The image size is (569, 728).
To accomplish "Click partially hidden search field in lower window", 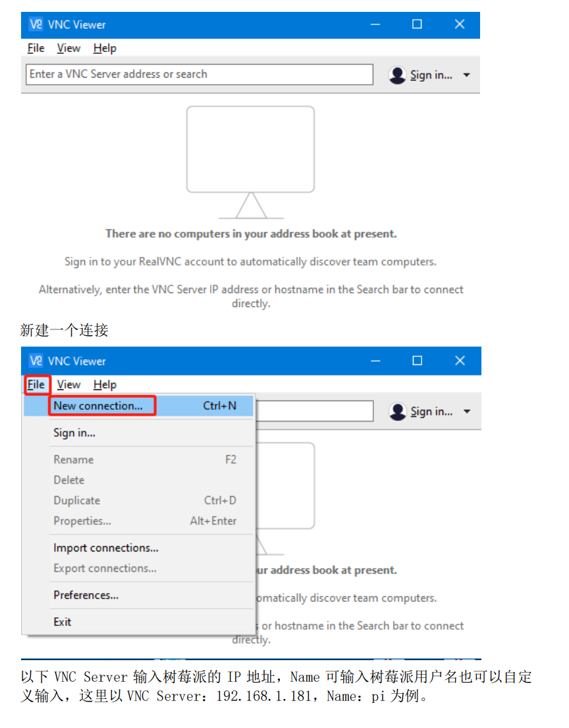I will (x=315, y=411).
